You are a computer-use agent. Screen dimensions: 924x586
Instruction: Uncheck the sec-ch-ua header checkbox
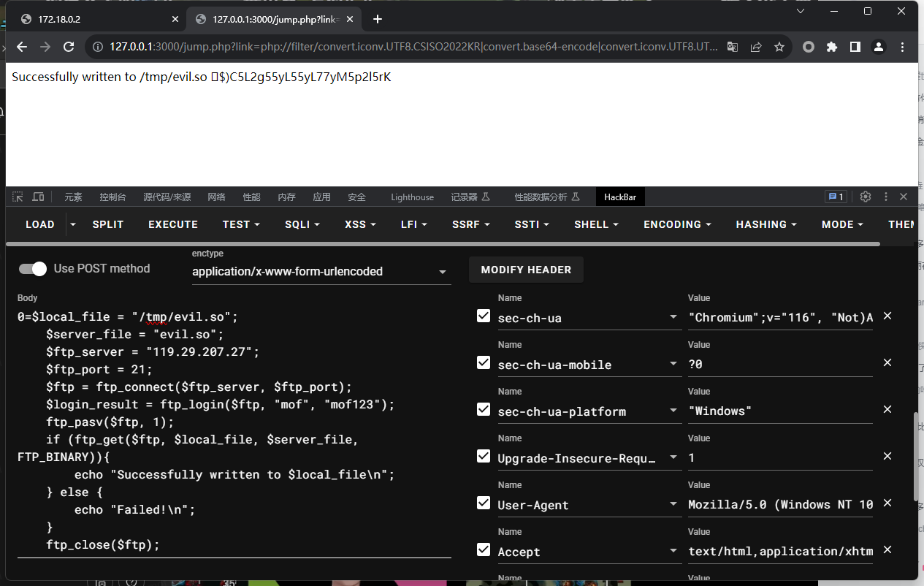pyautogui.click(x=484, y=316)
